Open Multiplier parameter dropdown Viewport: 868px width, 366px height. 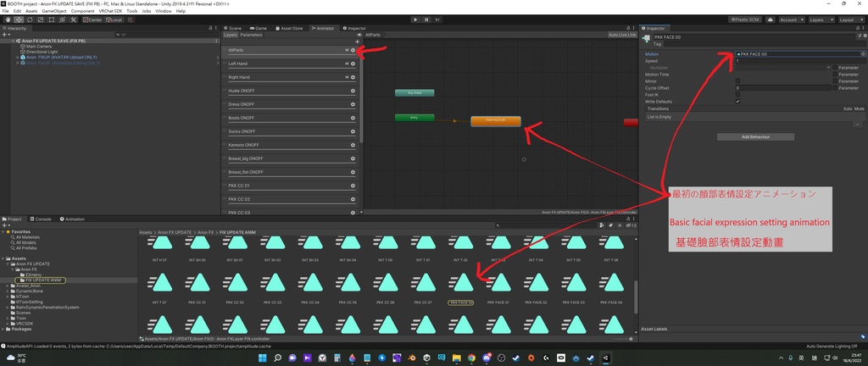click(x=782, y=68)
